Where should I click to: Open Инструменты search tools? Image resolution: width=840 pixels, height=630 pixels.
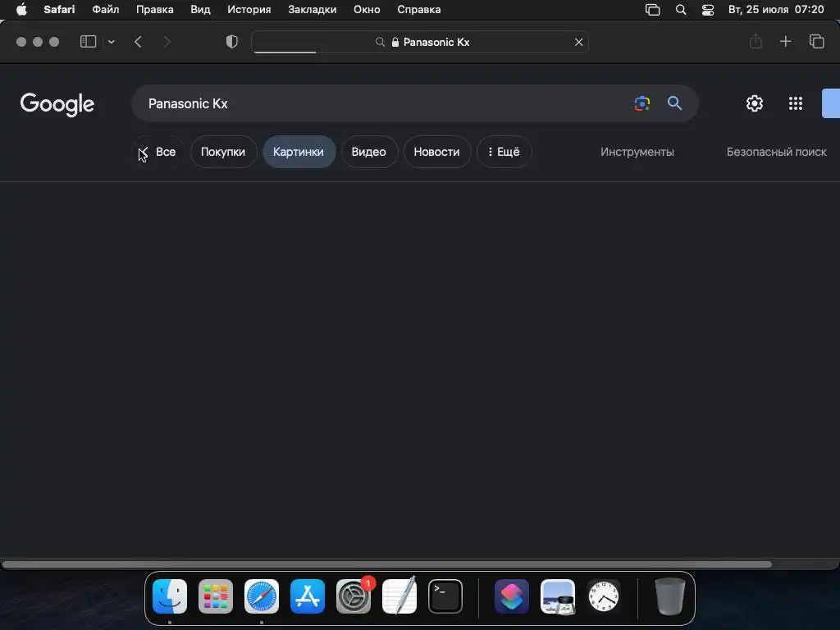click(637, 152)
